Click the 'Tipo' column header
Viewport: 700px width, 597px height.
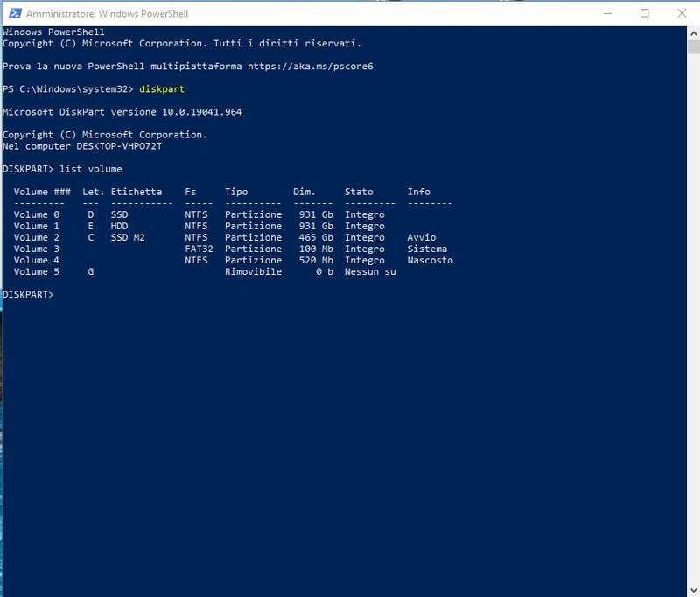(x=236, y=192)
